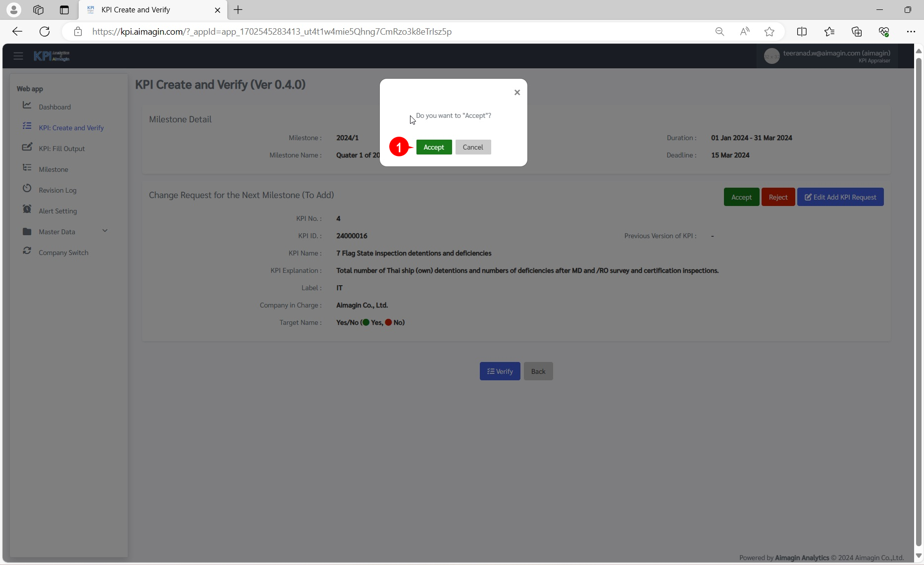Close the confirmation dialog with X
924x565 pixels.
pyautogui.click(x=517, y=93)
